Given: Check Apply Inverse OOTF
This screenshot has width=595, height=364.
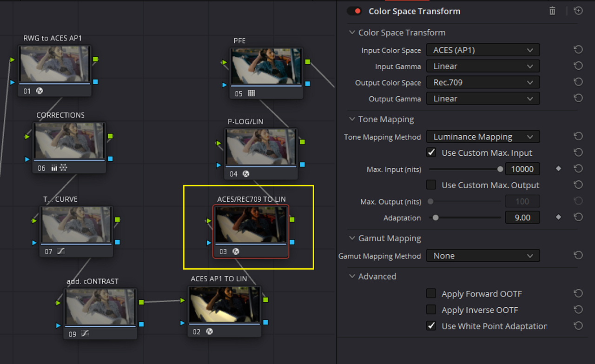Looking at the screenshot, I should pyautogui.click(x=431, y=310).
